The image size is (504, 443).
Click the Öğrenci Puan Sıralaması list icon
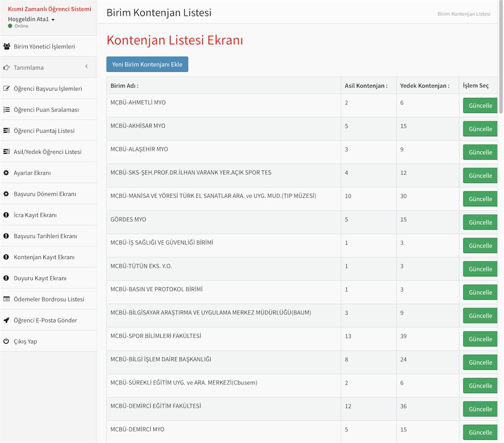point(7,109)
